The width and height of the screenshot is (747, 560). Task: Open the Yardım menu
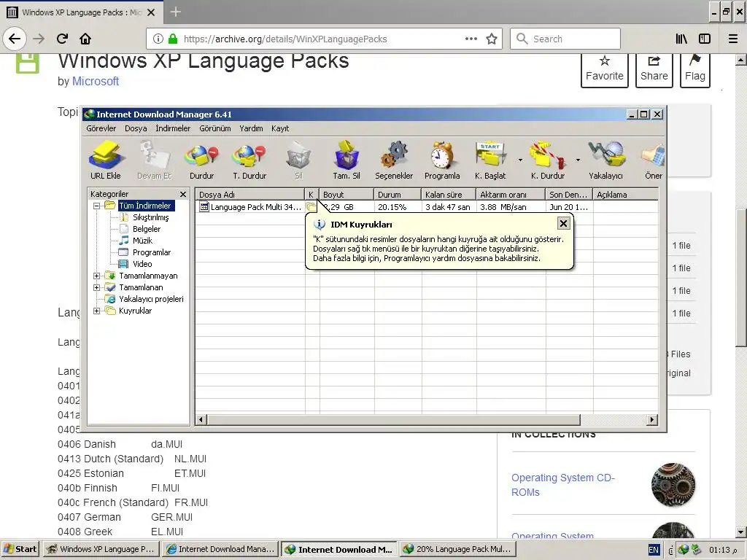(251, 128)
